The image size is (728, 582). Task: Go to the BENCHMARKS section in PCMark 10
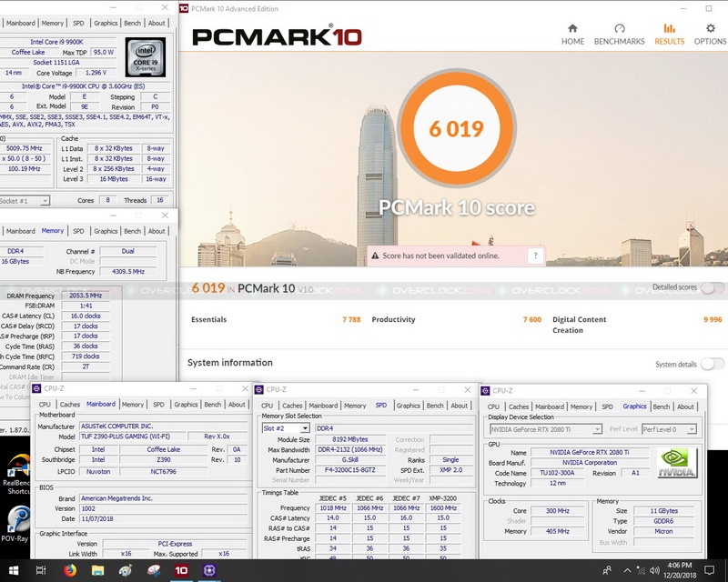(x=620, y=35)
